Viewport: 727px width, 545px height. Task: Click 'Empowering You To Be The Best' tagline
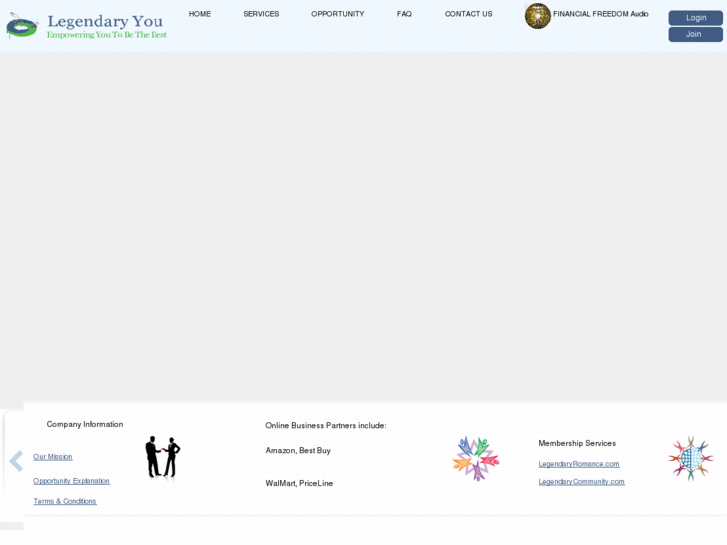tap(107, 35)
